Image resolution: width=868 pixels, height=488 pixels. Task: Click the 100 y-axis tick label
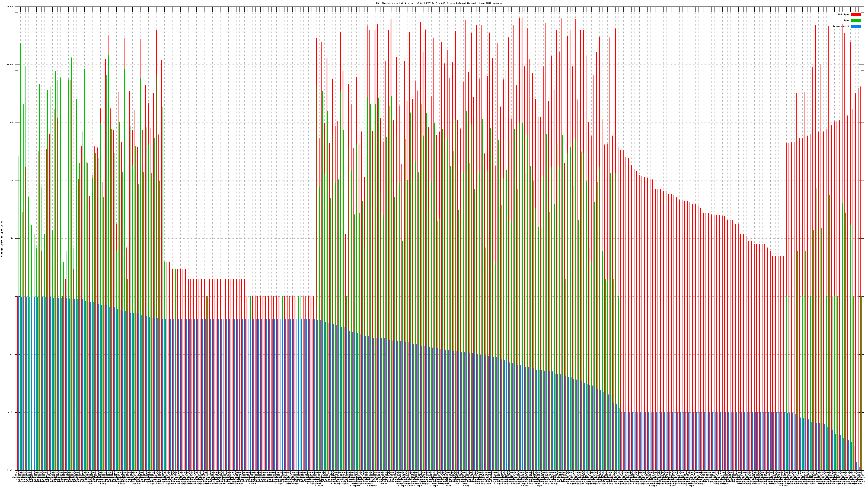pyautogui.click(x=11, y=181)
